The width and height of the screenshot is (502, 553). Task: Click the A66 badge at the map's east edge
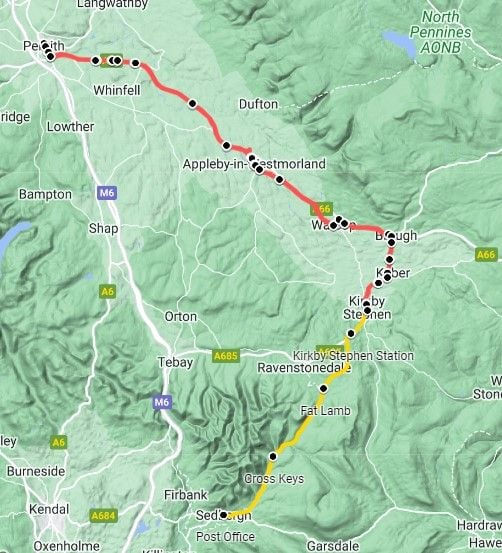486,255
